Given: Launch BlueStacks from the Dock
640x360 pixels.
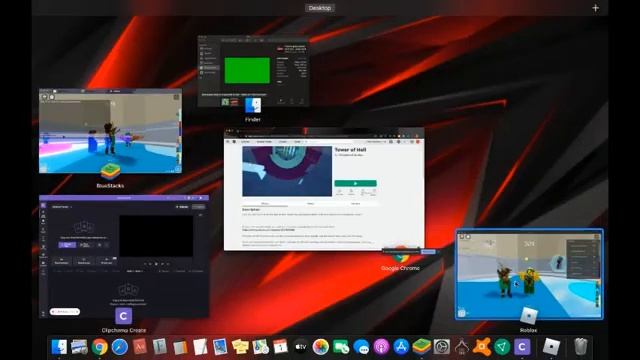Looking at the screenshot, I should (x=421, y=347).
